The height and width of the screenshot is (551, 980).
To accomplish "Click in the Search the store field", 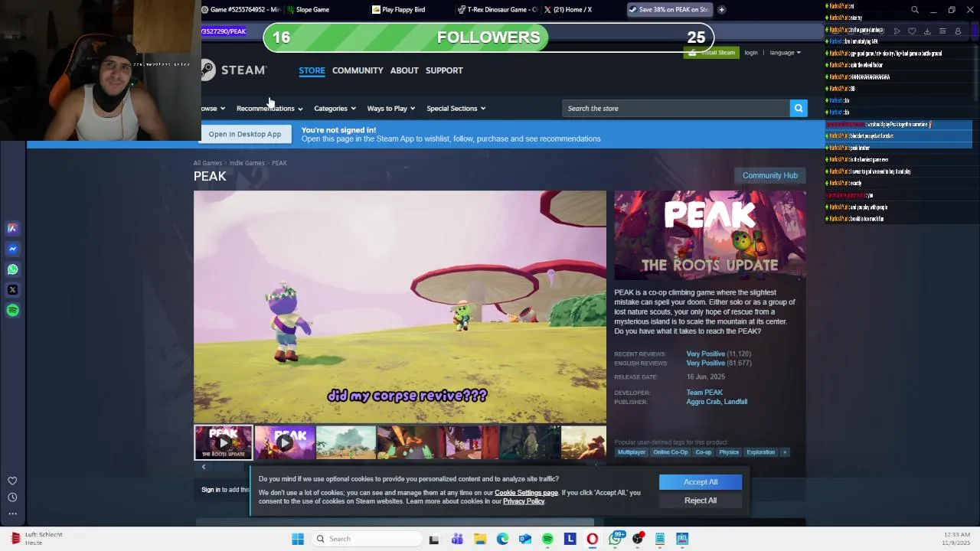I will (x=676, y=108).
